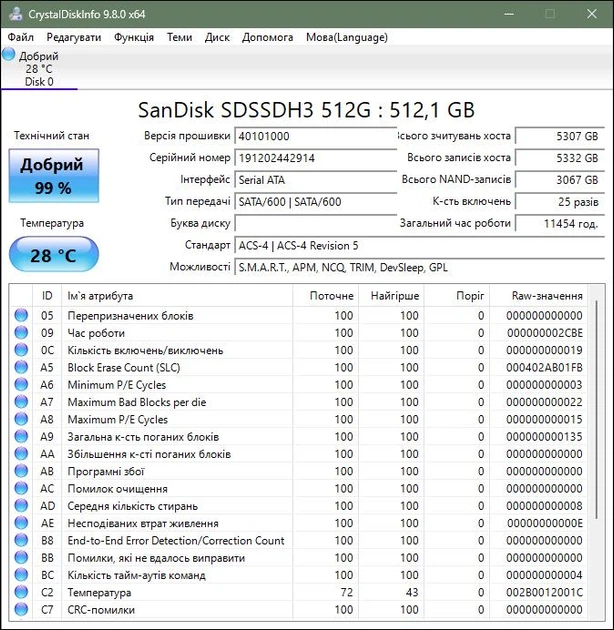Click the Найгірше column header
This screenshot has height=630, width=614.
(391, 296)
